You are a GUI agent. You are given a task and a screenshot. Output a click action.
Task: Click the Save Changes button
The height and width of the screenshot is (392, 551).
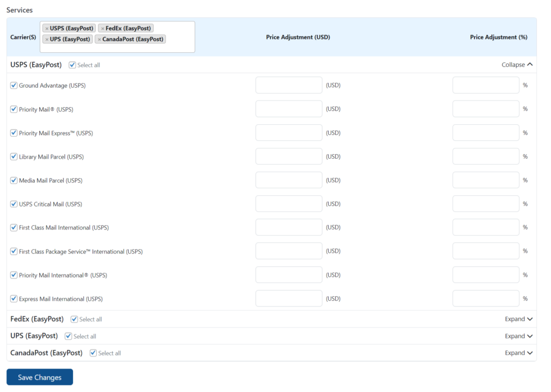pyautogui.click(x=40, y=377)
